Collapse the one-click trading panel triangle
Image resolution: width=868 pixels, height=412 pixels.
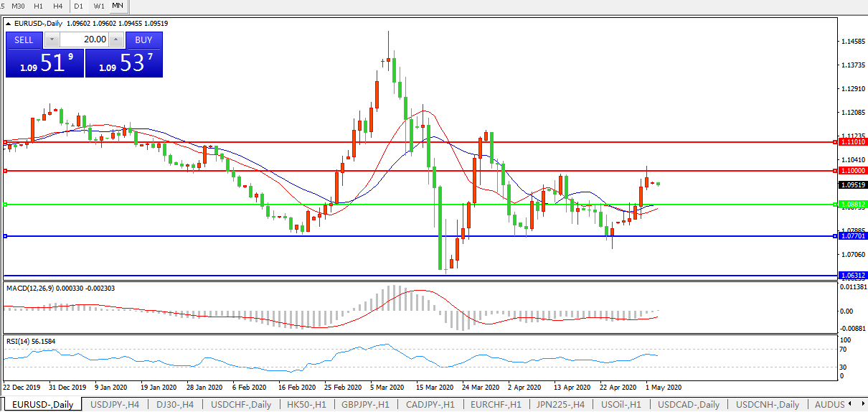(x=8, y=24)
